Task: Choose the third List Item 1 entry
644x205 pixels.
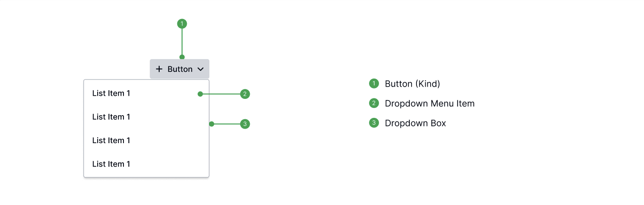Action: pos(147,140)
